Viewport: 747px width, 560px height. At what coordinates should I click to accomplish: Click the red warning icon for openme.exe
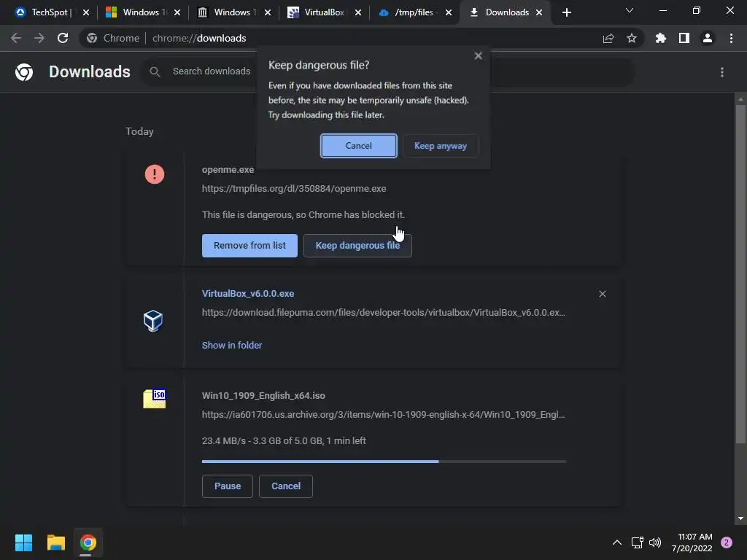point(155,174)
